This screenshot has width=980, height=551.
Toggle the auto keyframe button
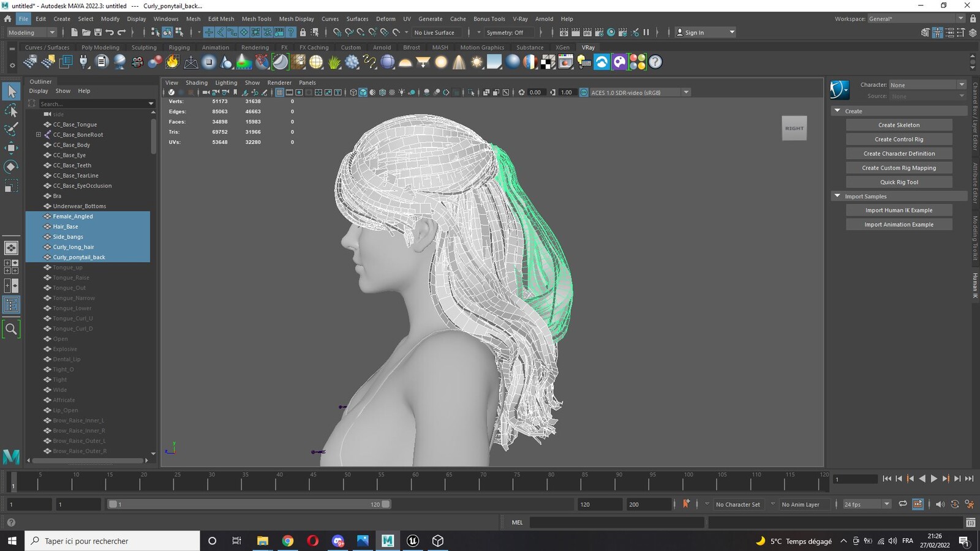point(686,504)
